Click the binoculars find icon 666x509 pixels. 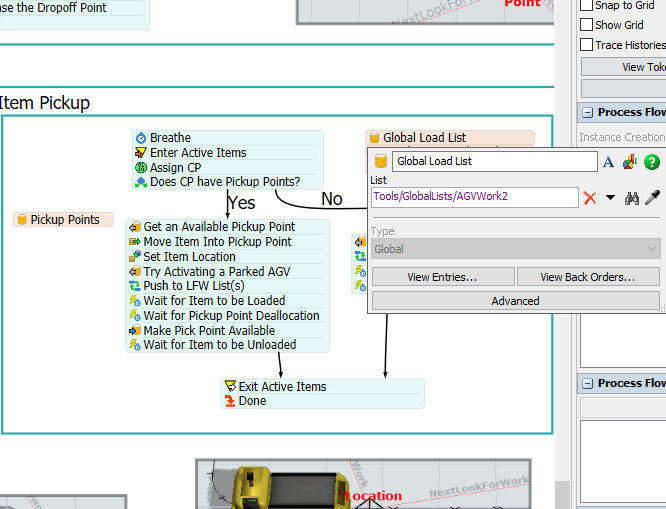click(x=632, y=198)
